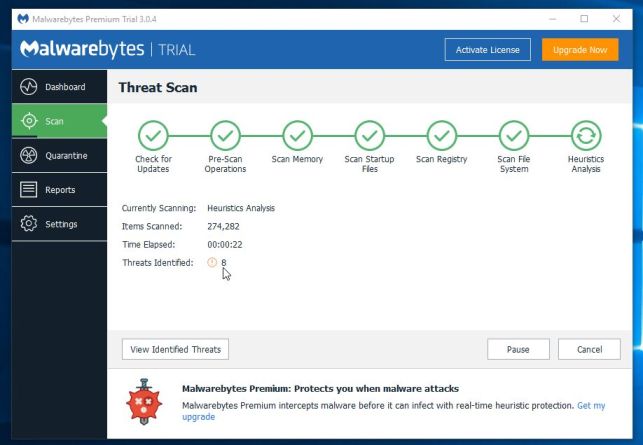The width and height of the screenshot is (643, 445).
Task: Click the red malware bug icon
Action: [144, 402]
